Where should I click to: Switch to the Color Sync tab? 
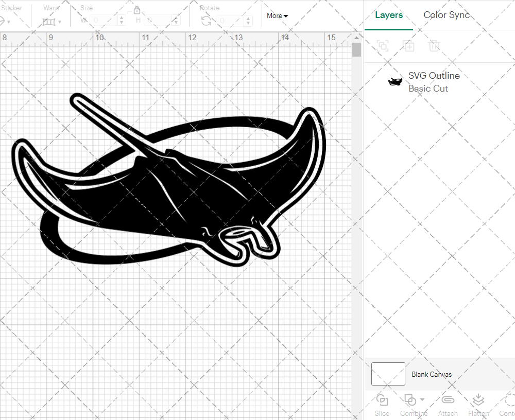click(447, 15)
